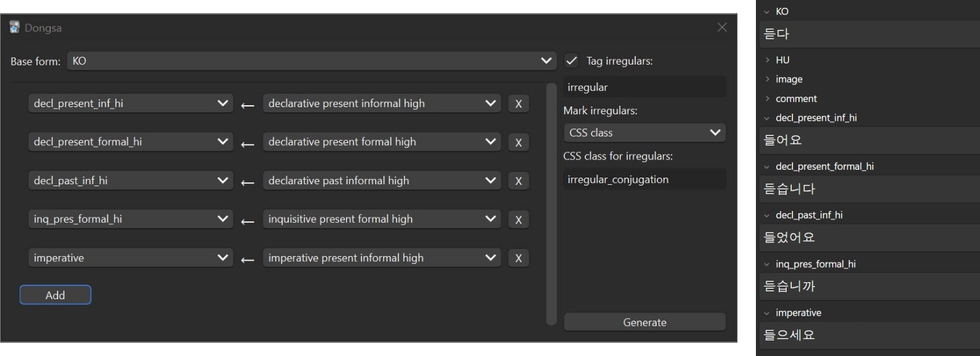Open the Base form KO dropdown
980x356 pixels.
(311, 61)
